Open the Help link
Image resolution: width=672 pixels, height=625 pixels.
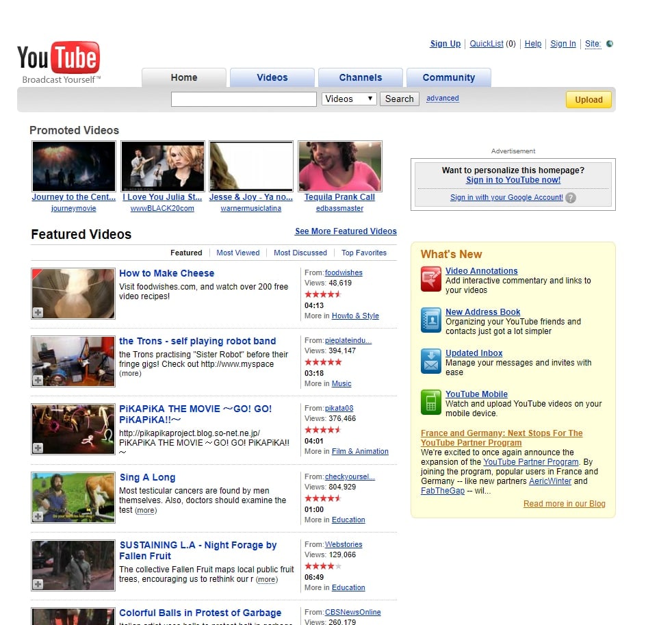click(533, 44)
